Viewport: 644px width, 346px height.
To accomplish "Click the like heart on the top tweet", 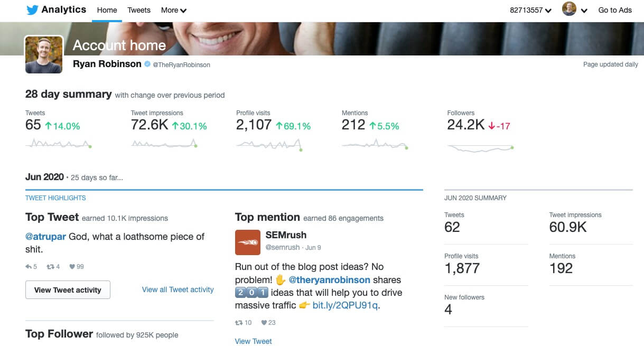I will click(x=73, y=266).
